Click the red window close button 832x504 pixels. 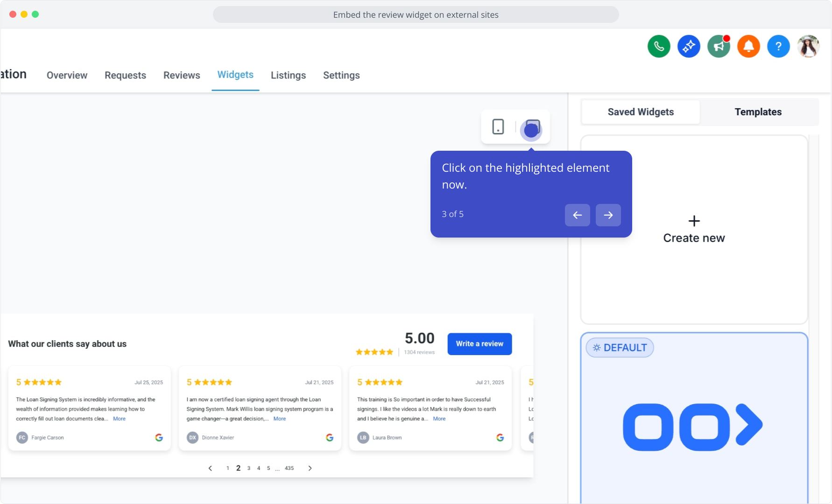(13, 14)
